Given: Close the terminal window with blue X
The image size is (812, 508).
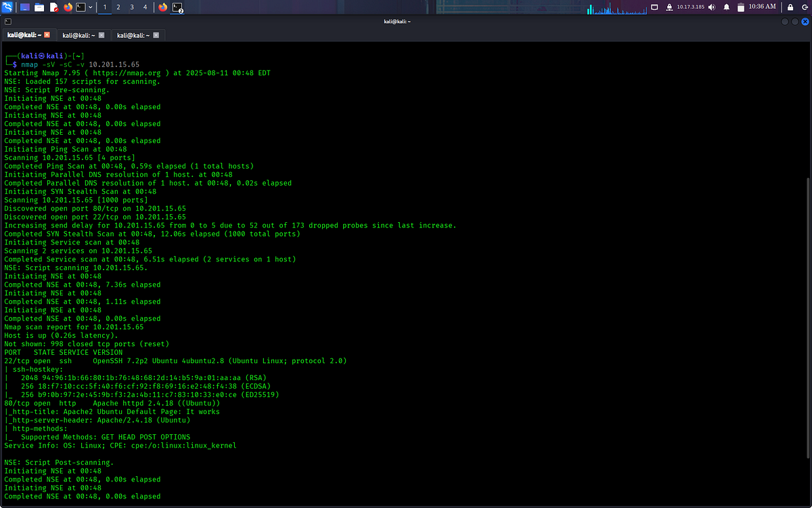Looking at the screenshot, I should click(804, 22).
